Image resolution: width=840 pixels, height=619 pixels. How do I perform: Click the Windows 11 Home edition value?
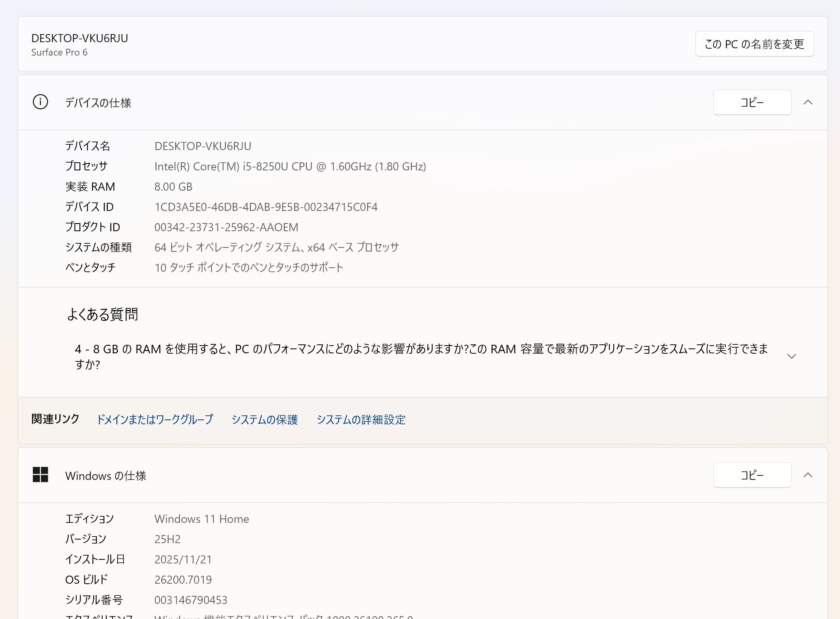point(201,519)
